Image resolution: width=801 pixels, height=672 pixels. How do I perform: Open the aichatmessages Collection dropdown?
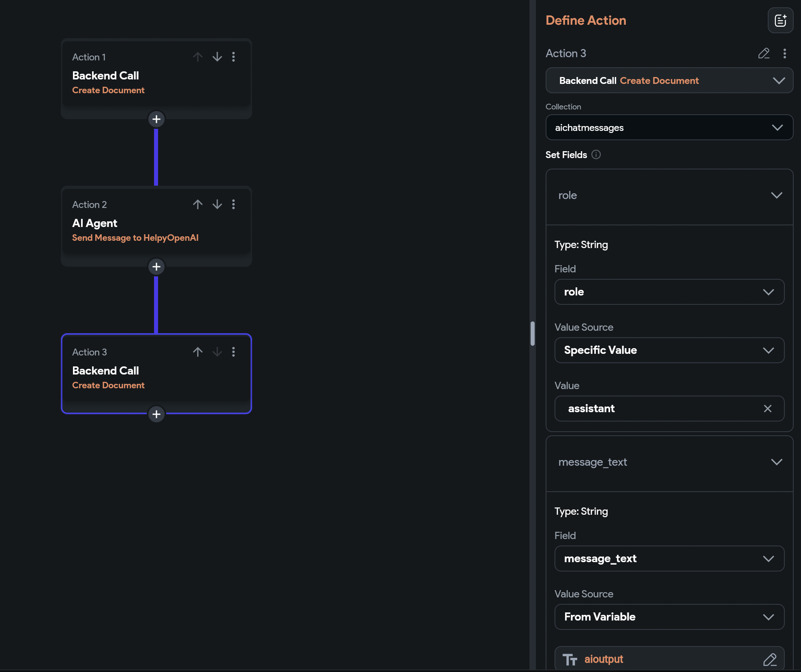click(669, 127)
